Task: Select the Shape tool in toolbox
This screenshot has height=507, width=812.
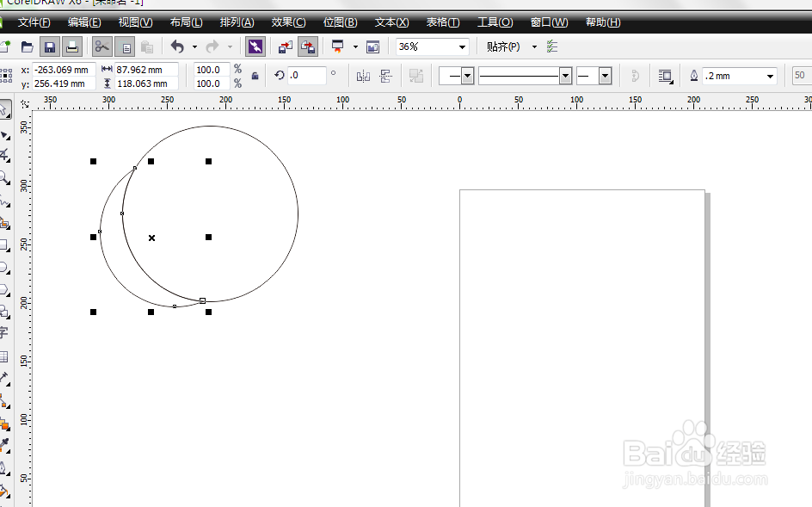Action: [x=4, y=135]
